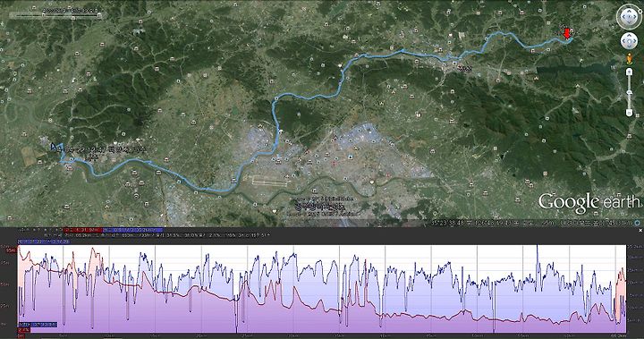Click the look joystick left arrow
Screen dimensions: 644x339
click(x=623, y=17)
